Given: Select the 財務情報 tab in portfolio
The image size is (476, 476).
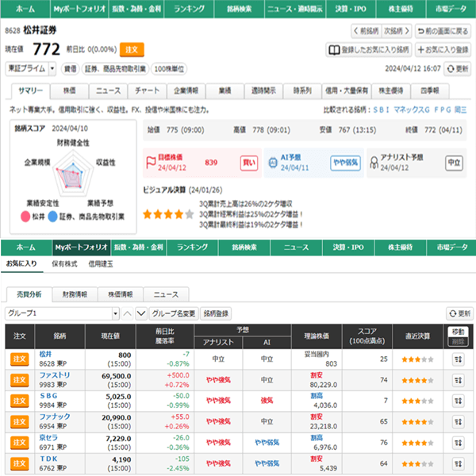Looking at the screenshot, I should [x=75, y=294].
